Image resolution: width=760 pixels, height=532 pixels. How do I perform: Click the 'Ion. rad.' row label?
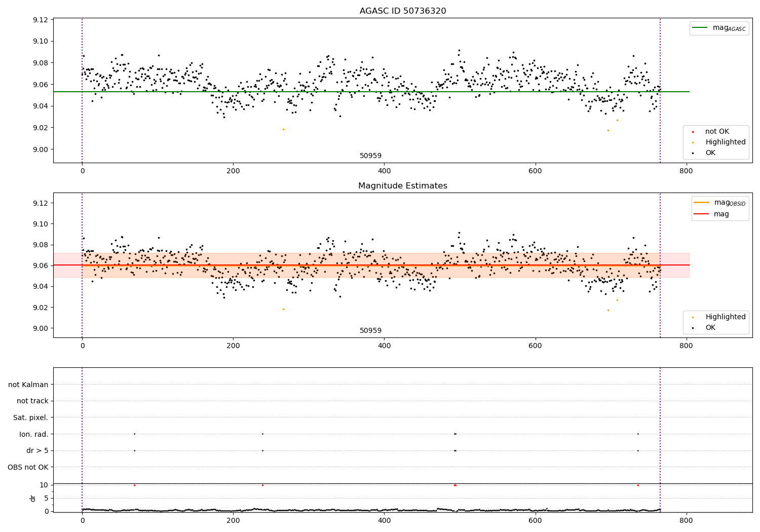tap(34, 434)
